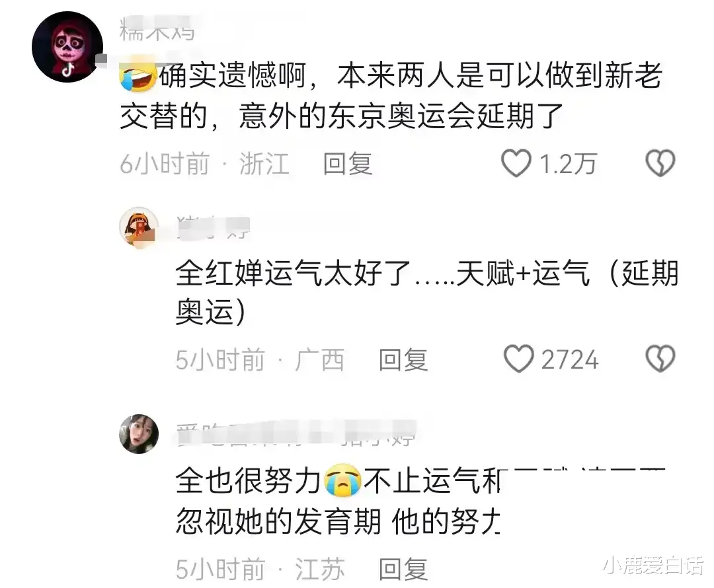Open the second commenter's blurred username
This screenshot has width=714, height=588.
click(213, 228)
